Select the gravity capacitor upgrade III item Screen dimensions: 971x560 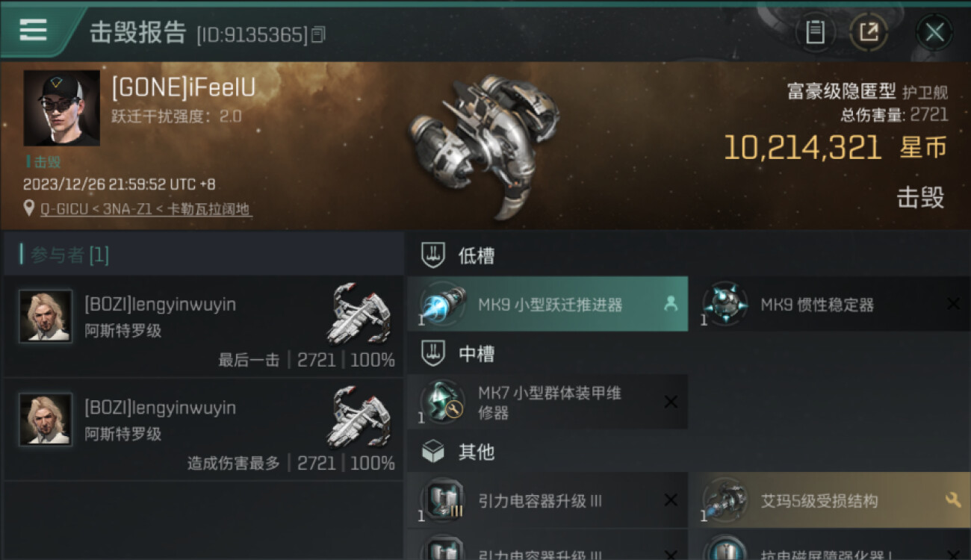[x=547, y=500]
